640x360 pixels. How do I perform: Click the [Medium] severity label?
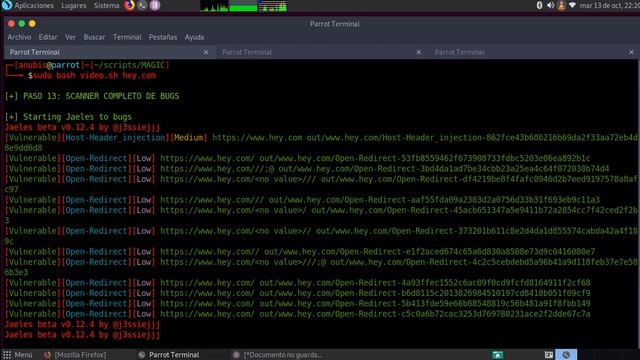[x=188, y=138]
